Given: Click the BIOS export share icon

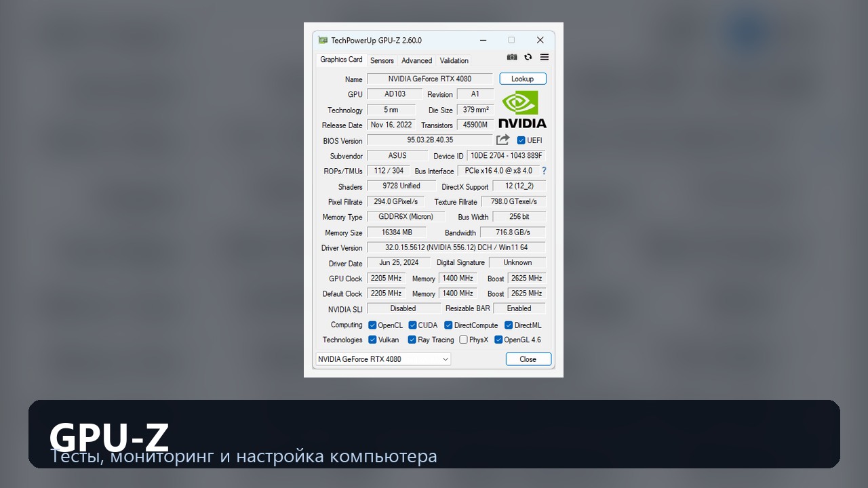Looking at the screenshot, I should 503,140.
